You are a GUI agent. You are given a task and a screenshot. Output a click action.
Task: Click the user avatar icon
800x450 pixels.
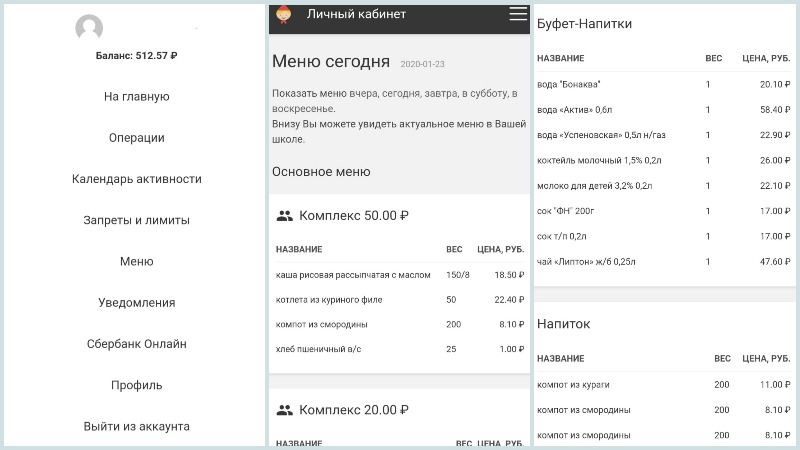click(89, 28)
